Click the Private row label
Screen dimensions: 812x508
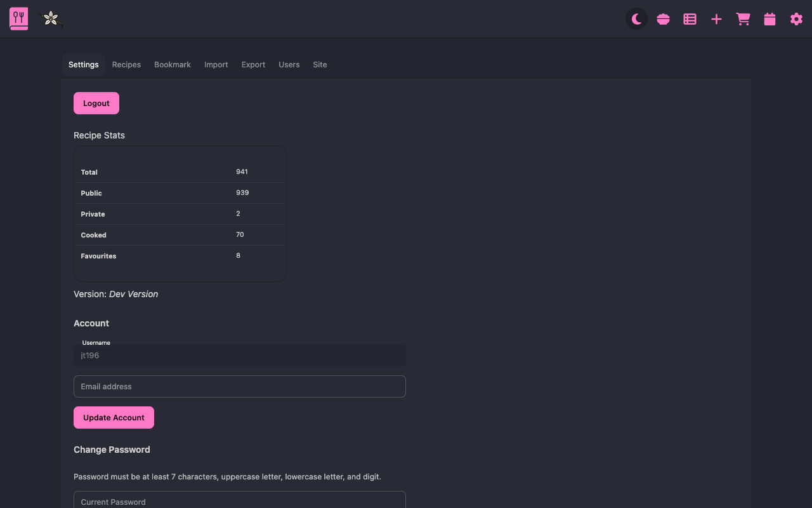coord(93,214)
